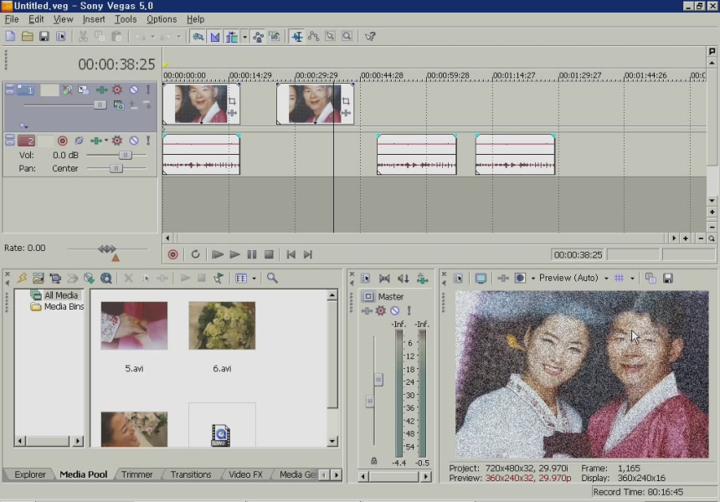720x502 pixels.
Task: Select the Normal edit tool icon
Action: pyautogui.click(x=297, y=36)
